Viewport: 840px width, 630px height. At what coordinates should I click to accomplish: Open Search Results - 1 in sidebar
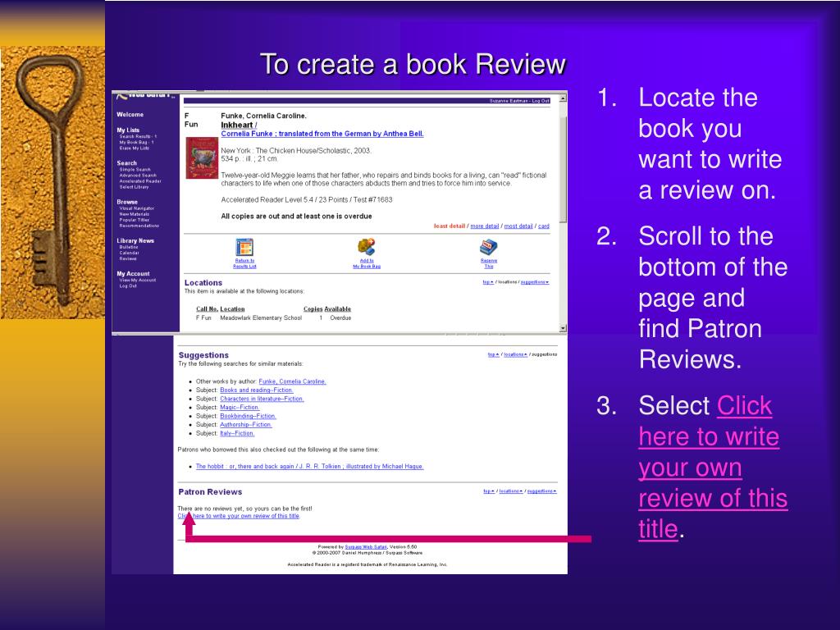[x=138, y=137]
